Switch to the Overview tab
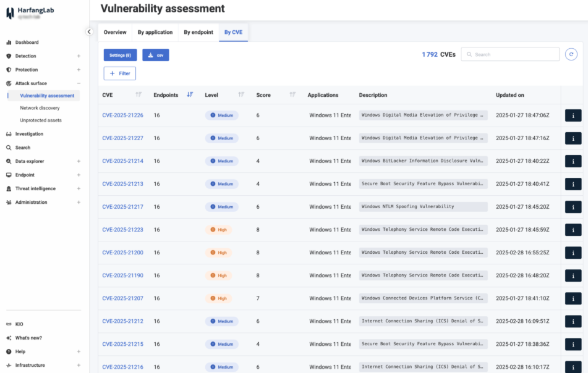This screenshot has height=373, width=588. pos(115,32)
